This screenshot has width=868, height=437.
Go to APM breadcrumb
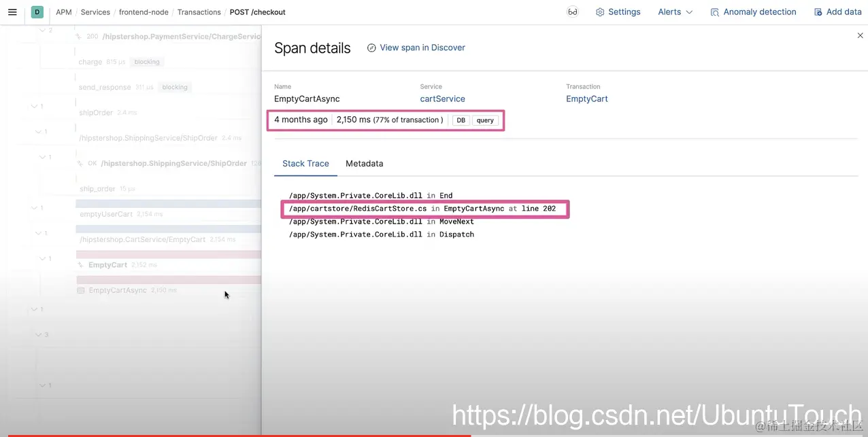[63, 12]
